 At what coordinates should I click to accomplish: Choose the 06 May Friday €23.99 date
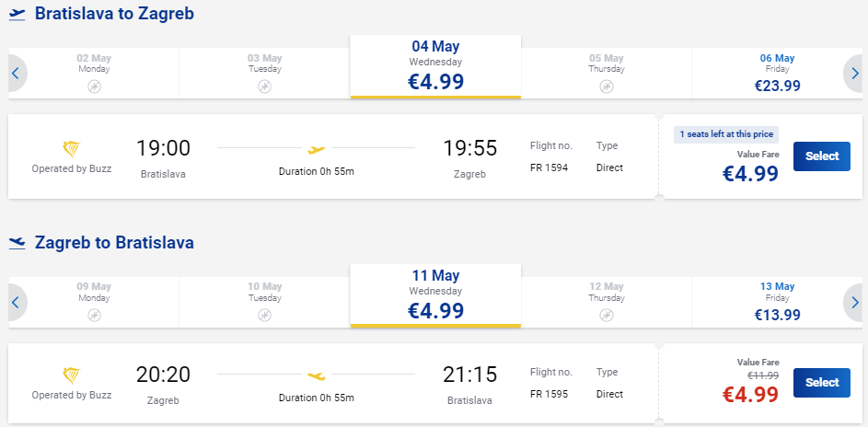pos(777,73)
